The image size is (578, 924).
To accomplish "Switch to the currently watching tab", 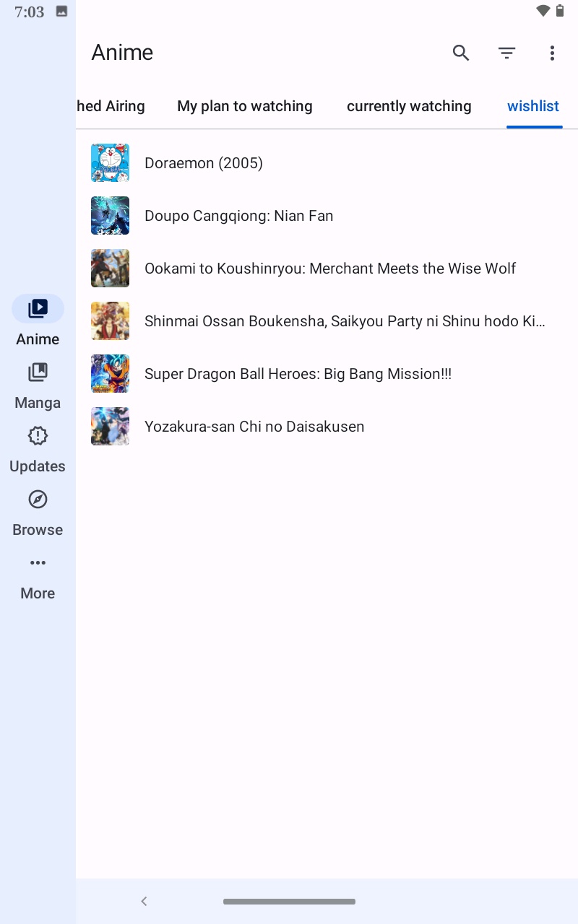I will point(409,106).
